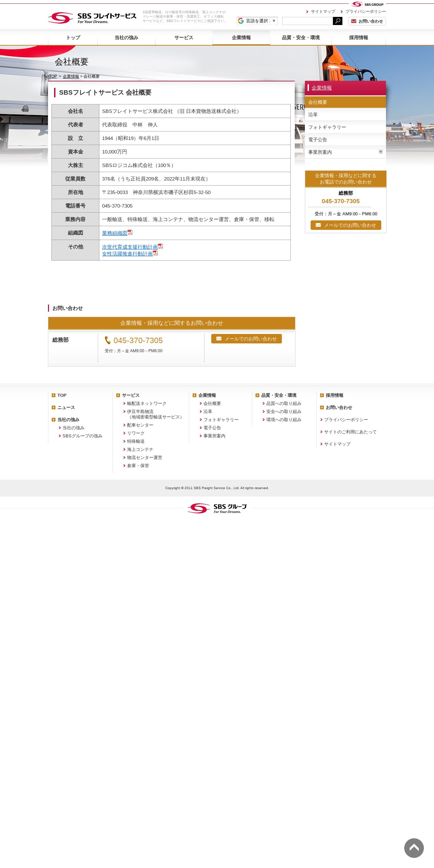Viewport: 434px width, 868px height.
Task: Select the サービス navigation tab
Action: tap(184, 38)
